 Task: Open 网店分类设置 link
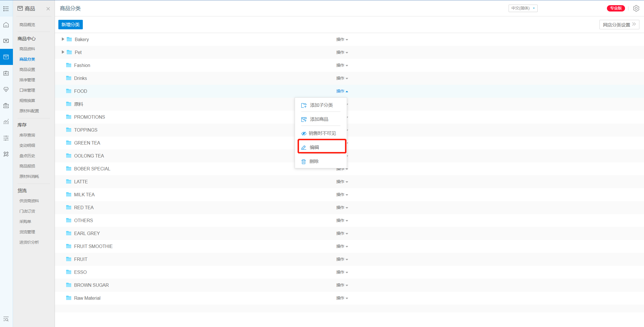619,25
